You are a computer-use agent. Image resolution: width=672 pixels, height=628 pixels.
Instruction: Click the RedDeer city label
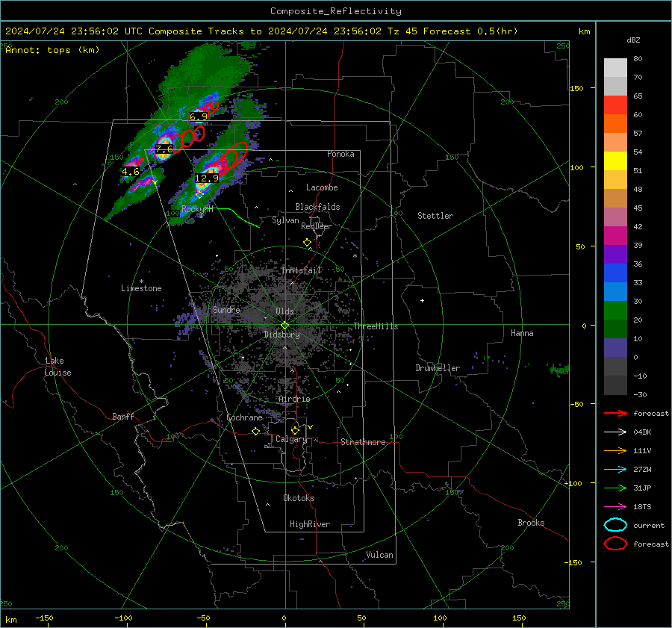coord(317,226)
